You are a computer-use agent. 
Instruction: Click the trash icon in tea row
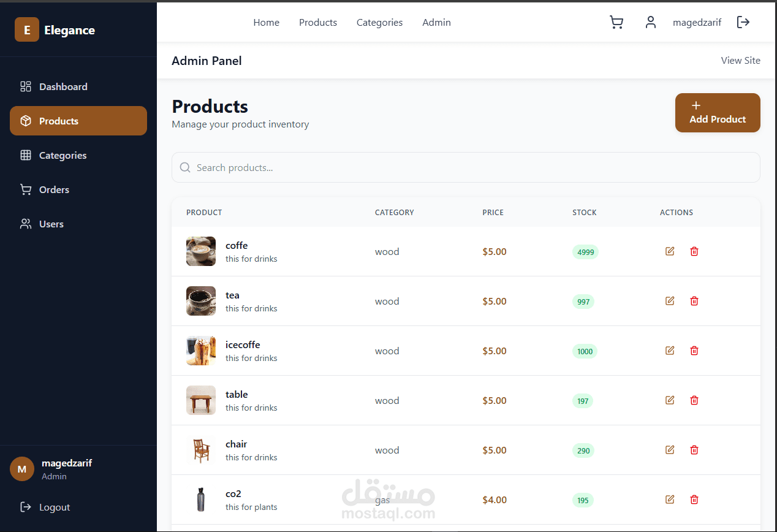[694, 301]
